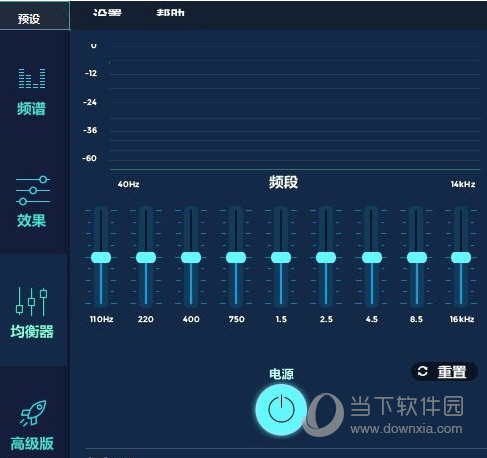Switch to the 频谱 spectrum panel
Screen dimensions: 487x458
point(31,92)
